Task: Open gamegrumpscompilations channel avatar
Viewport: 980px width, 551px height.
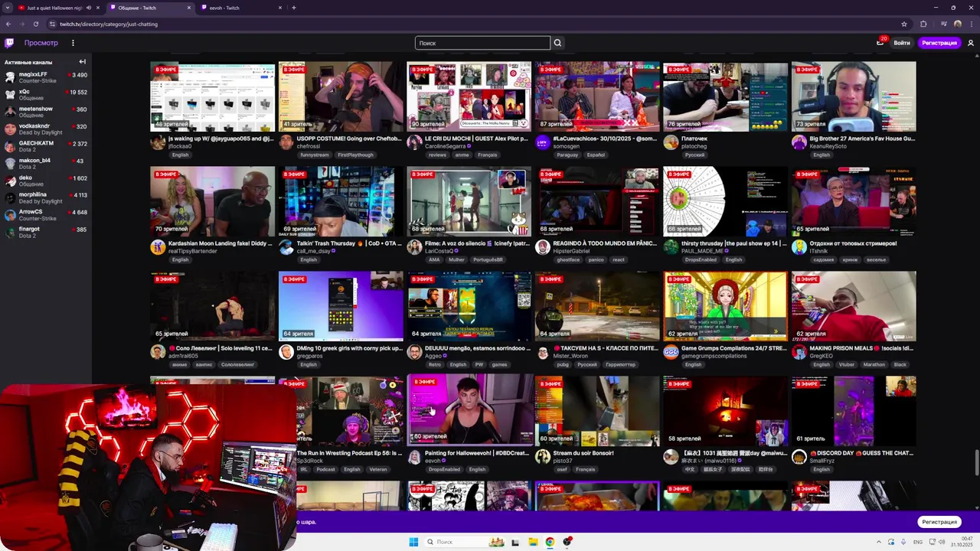Action: tap(671, 352)
